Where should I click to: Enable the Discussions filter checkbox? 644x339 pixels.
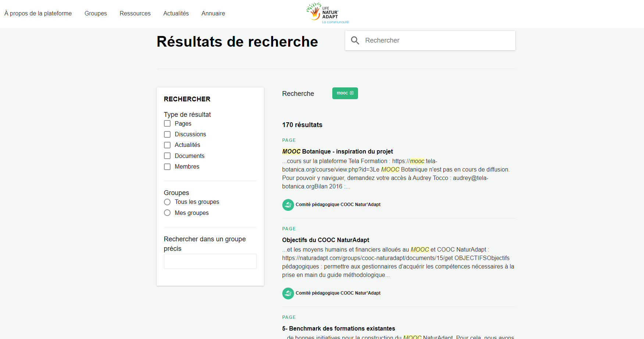pyautogui.click(x=167, y=134)
